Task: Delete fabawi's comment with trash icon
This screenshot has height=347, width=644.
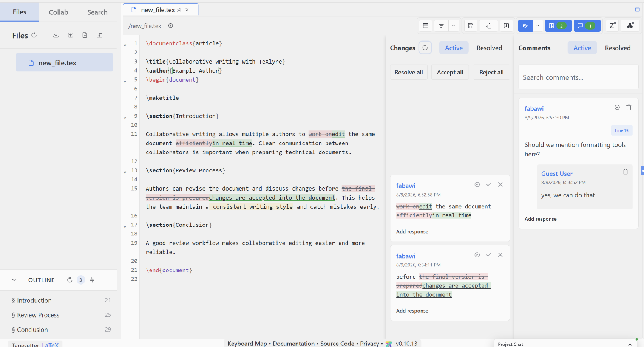Action: click(629, 108)
